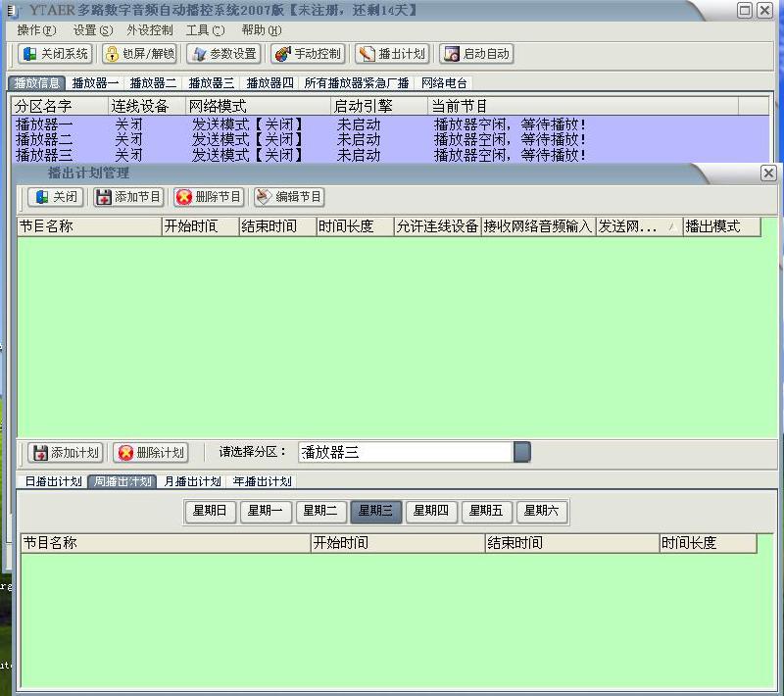Click the 关闭系统 toolbar button
The width and height of the screenshot is (784, 696).
[55, 54]
